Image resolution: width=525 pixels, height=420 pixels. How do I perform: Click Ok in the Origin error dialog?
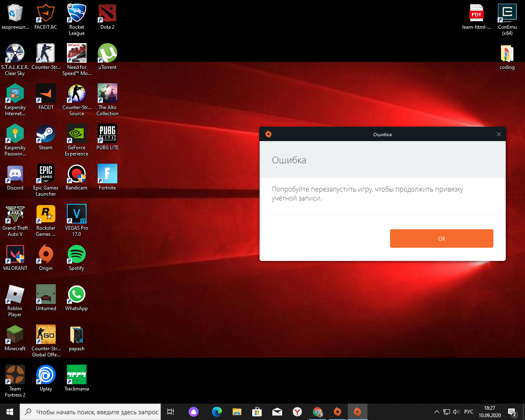tap(441, 238)
